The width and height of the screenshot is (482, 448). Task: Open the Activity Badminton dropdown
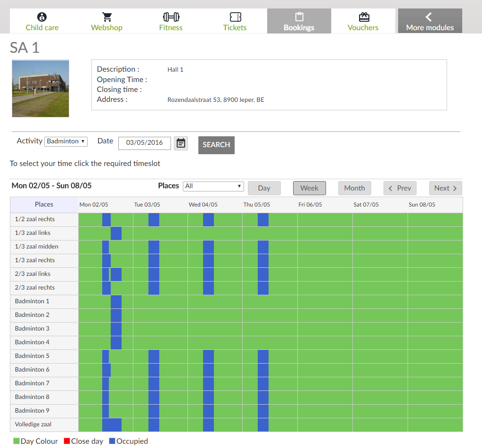(66, 141)
